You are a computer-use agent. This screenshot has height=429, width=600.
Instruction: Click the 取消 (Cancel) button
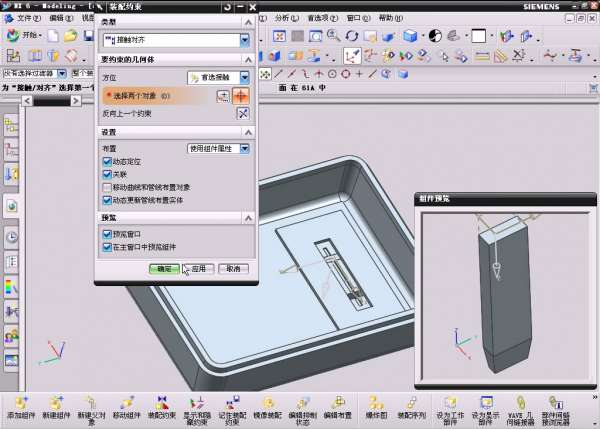pyautogui.click(x=231, y=268)
